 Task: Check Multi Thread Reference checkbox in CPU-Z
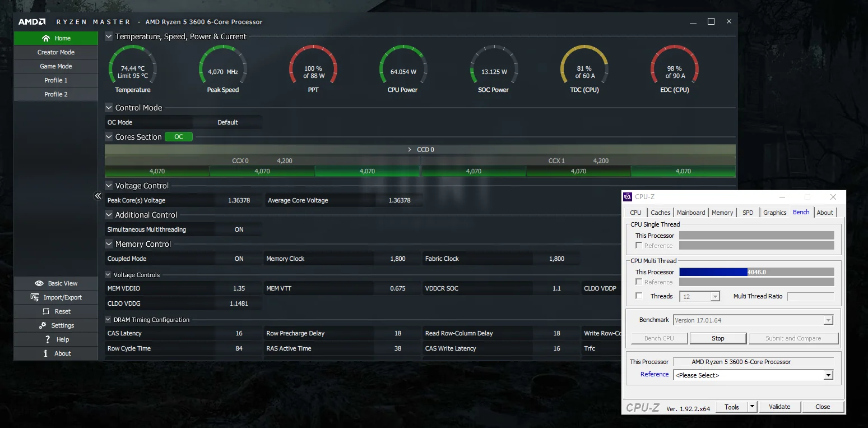[x=639, y=282]
